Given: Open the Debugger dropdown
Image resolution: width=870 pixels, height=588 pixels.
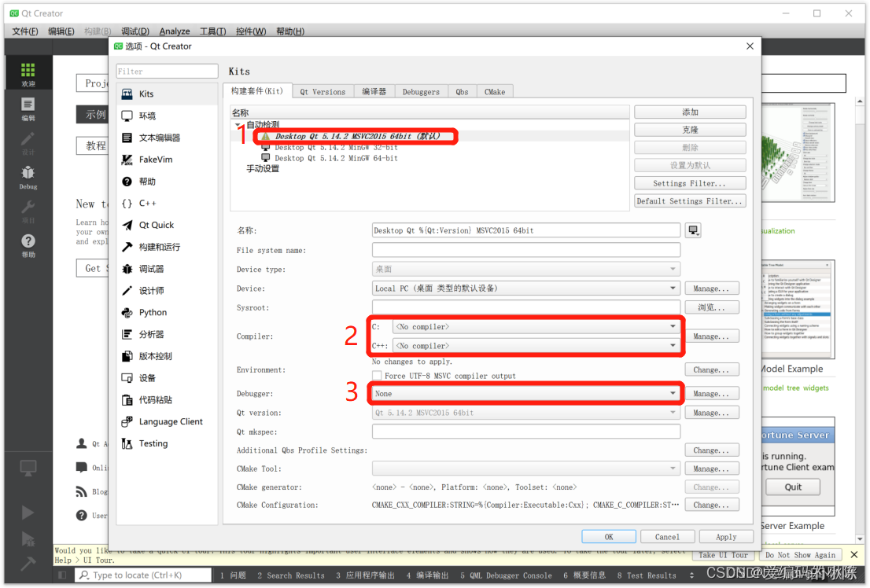Looking at the screenshot, I should 526,393.
